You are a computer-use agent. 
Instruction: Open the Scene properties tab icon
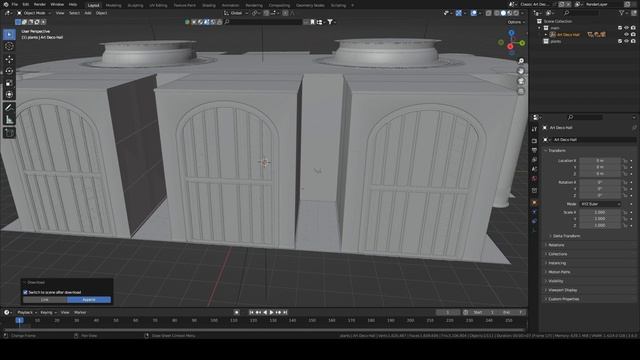pos(534,169)
